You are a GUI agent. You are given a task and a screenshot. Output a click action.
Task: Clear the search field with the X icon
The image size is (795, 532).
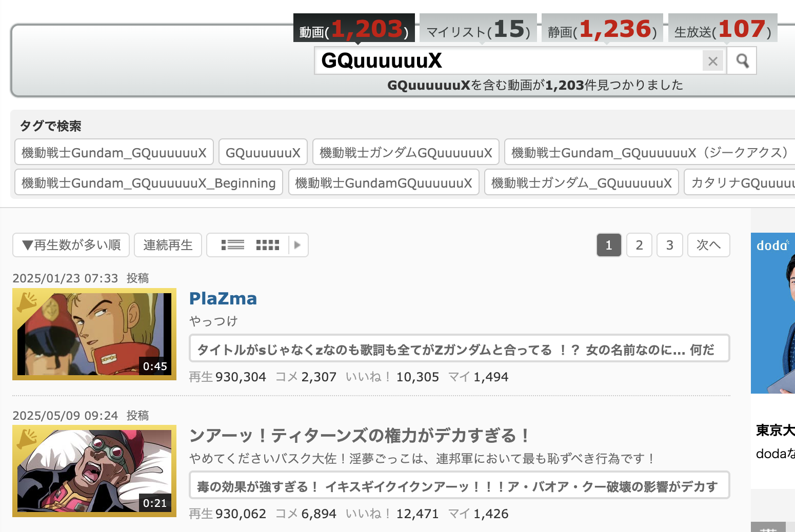(712, 62)
